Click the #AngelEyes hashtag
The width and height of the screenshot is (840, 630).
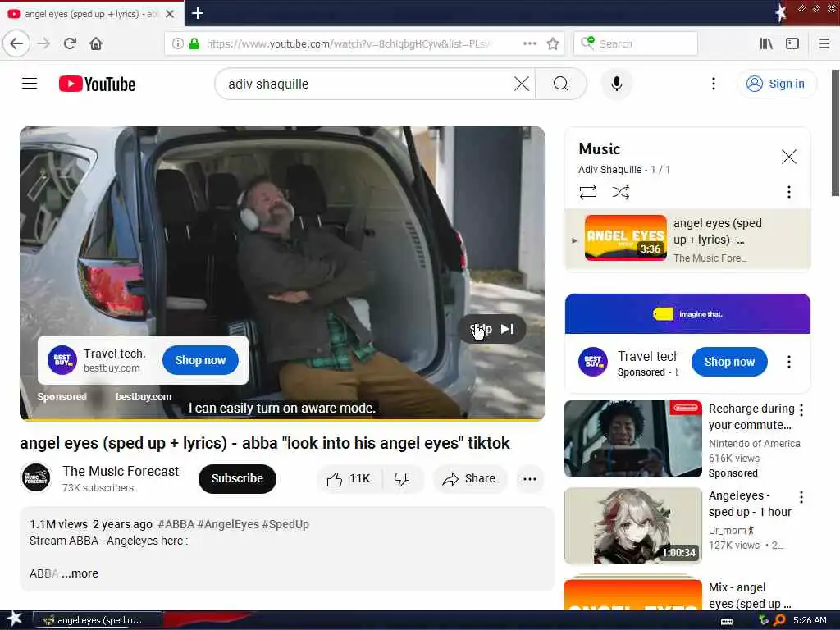tap(228, 524)
